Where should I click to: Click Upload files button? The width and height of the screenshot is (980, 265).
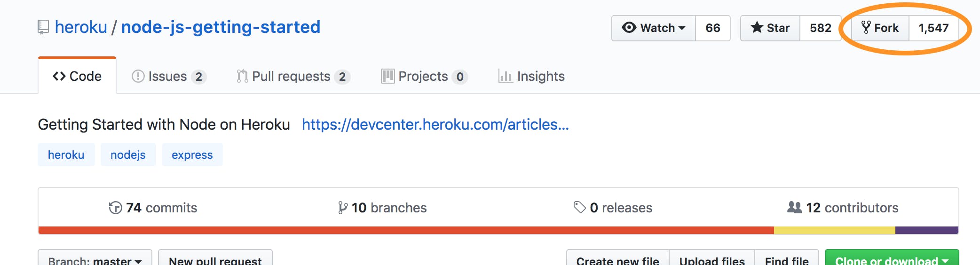click(x=712, y=257)
